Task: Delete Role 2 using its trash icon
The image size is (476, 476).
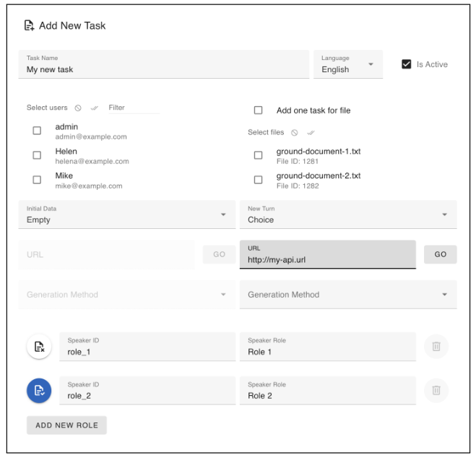Action: [x=436, y=391]
